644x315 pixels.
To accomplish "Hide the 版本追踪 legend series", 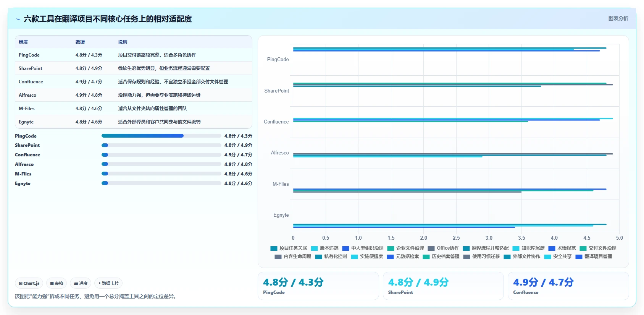I will pyautogui.click(x=324, y=248).
